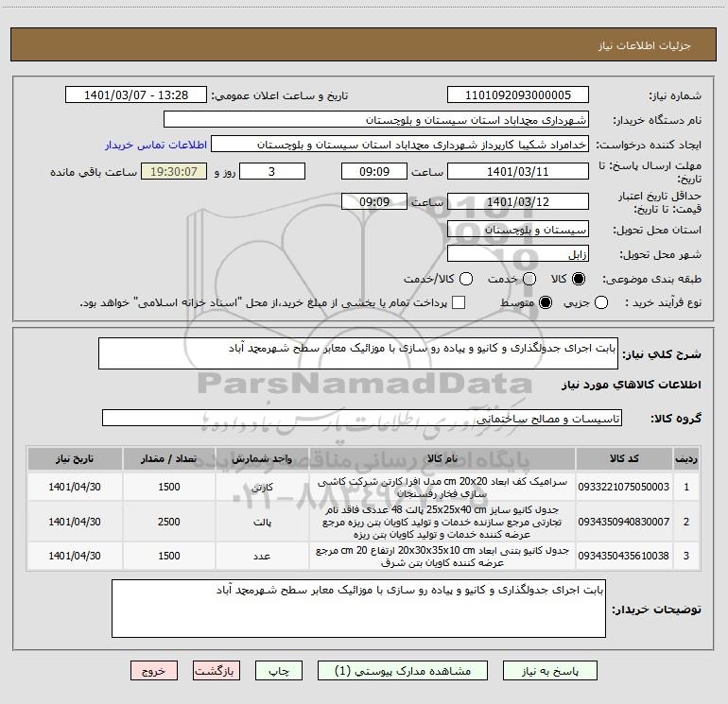The image size is (728, 704).
Task: Click the کد کالا column header
Action: [x=624, y=458]
